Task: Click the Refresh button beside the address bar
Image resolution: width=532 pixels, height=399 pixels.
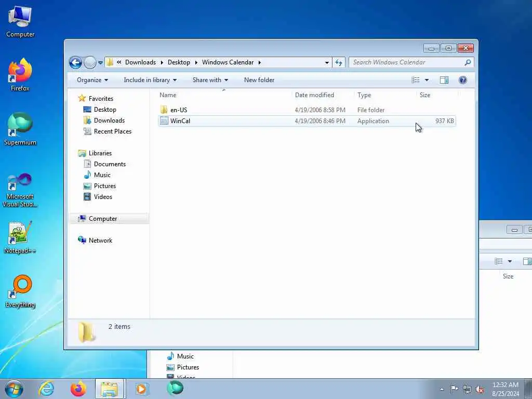Action: [339, 62]
